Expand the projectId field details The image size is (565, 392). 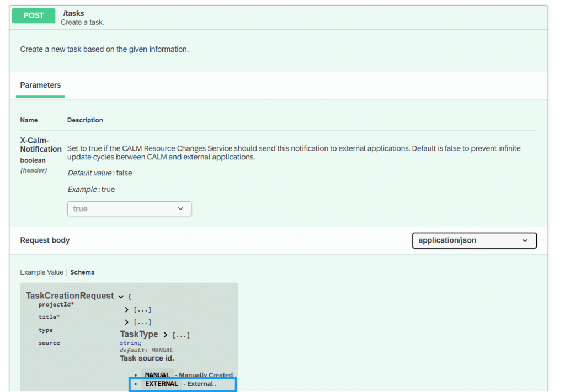pos(126,309)
